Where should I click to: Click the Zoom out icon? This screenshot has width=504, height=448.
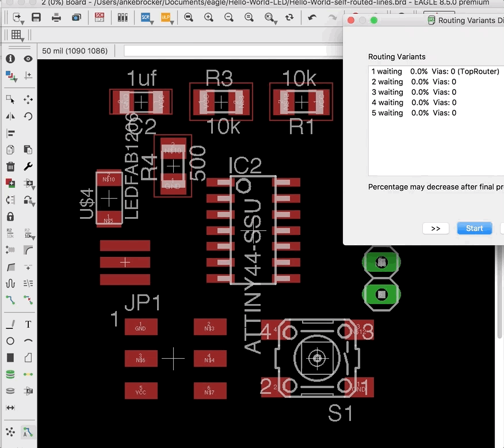click(229, 17)
